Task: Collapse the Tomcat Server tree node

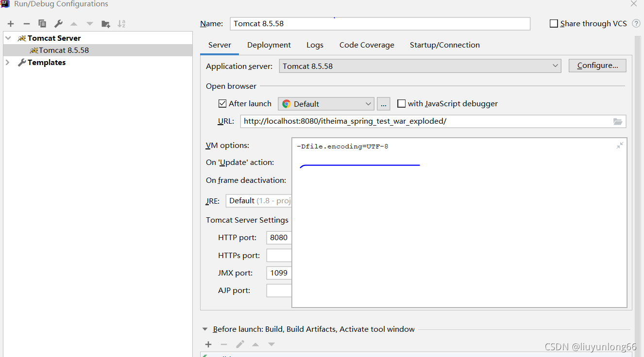Action: (x=8, y=38)
